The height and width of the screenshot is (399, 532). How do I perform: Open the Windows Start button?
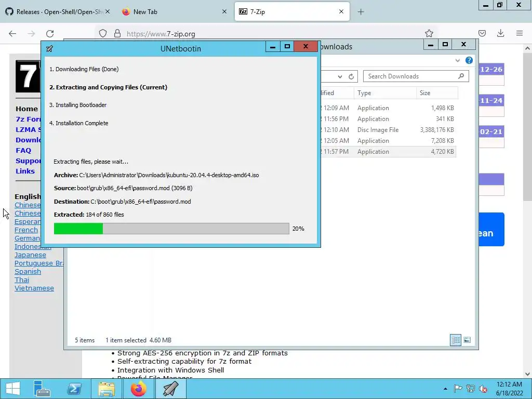(12, 389)
